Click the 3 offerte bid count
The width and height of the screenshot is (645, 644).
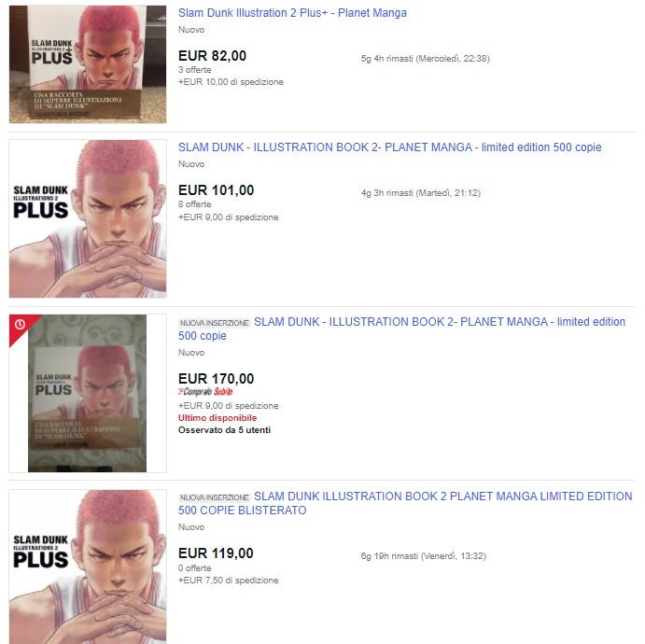click(194, 69)
